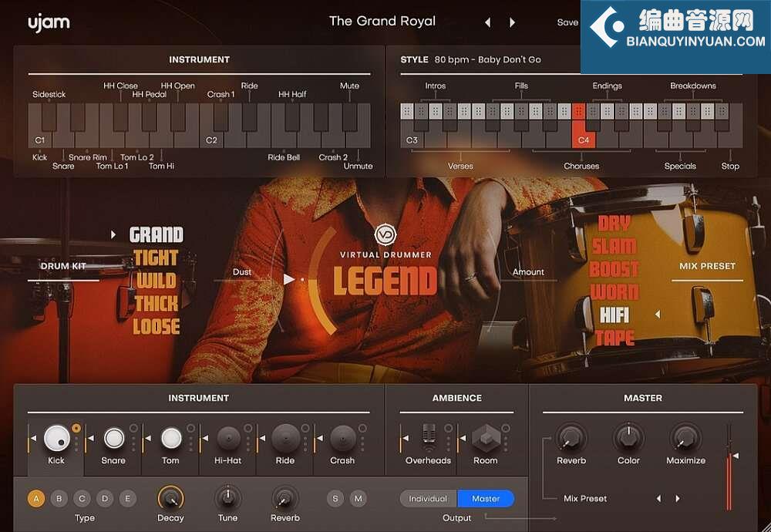Select the Kick drum icon
771x532 pixels.
pos(57,438)
